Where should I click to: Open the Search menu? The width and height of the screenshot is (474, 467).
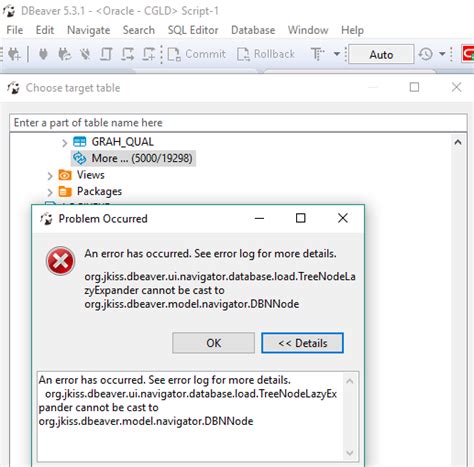(x=139, y=30)
